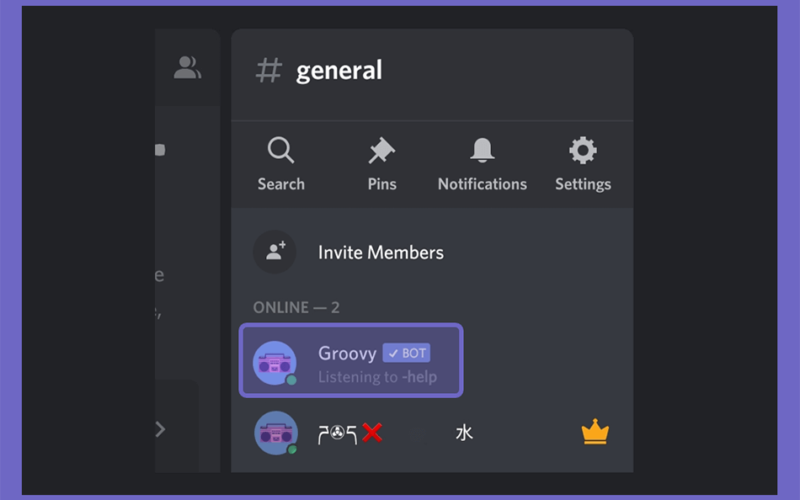This screenshot has width=800, height=500.
Task: Click the verified BOT badge
Action: pyautogui.click(x=407, y=353)
